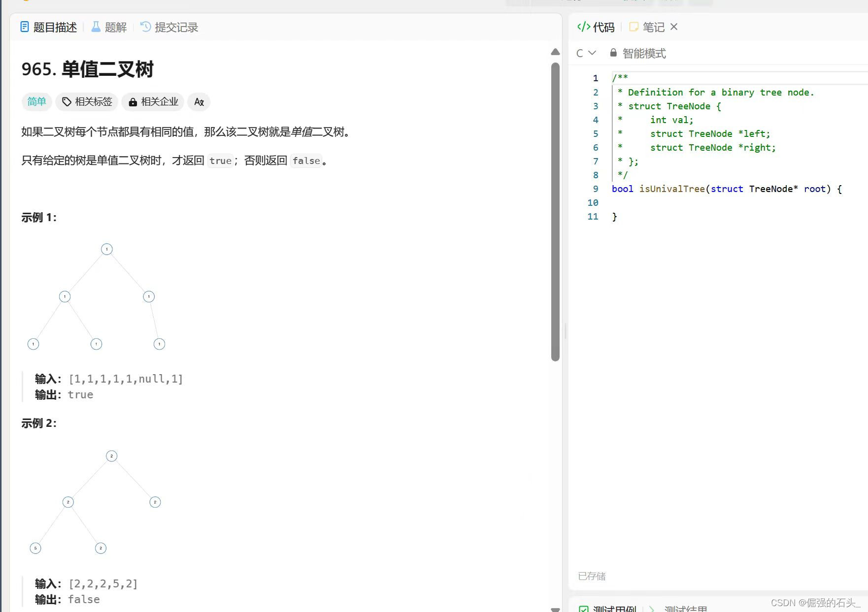
Task: Click the inline code word true in description
Action: tap(220, 161)
